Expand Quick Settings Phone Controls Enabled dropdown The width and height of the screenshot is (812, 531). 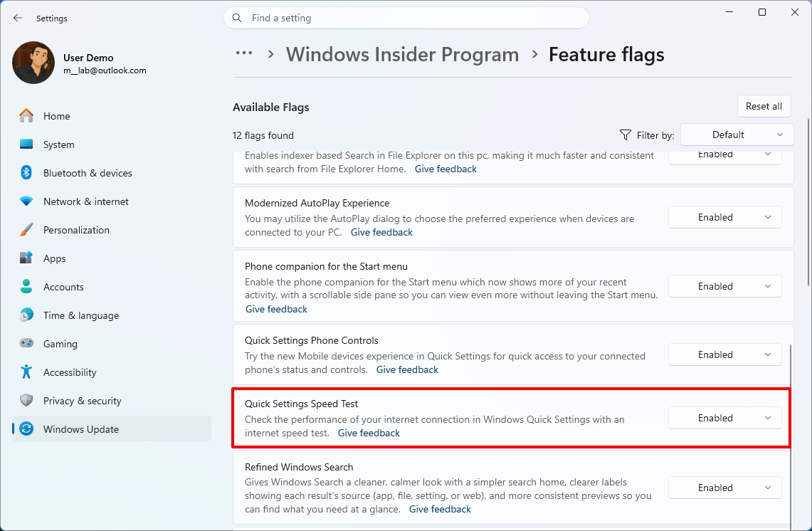tap(724, 355)
